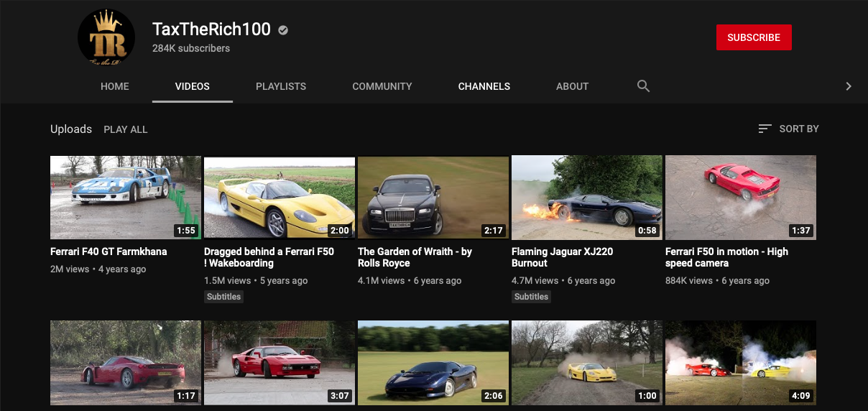Go to the Home tab
The height and width of the screenshot is (411, 868).
[x=115, y=86]
